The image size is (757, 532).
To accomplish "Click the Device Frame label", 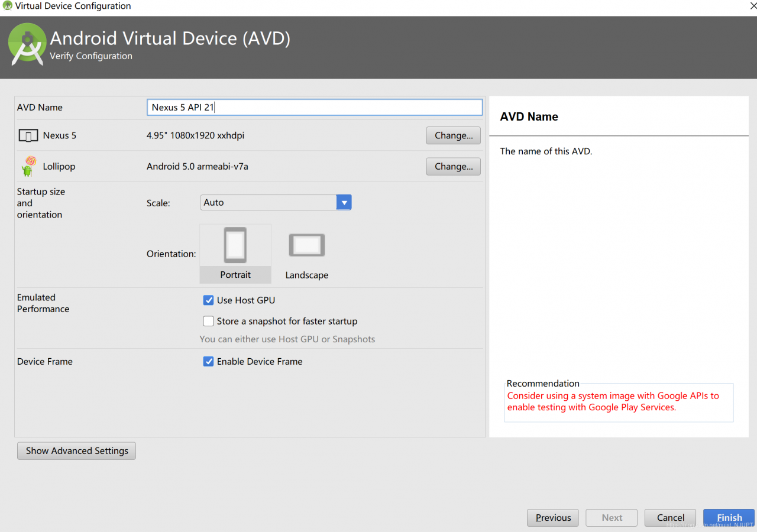I will 45,362.
